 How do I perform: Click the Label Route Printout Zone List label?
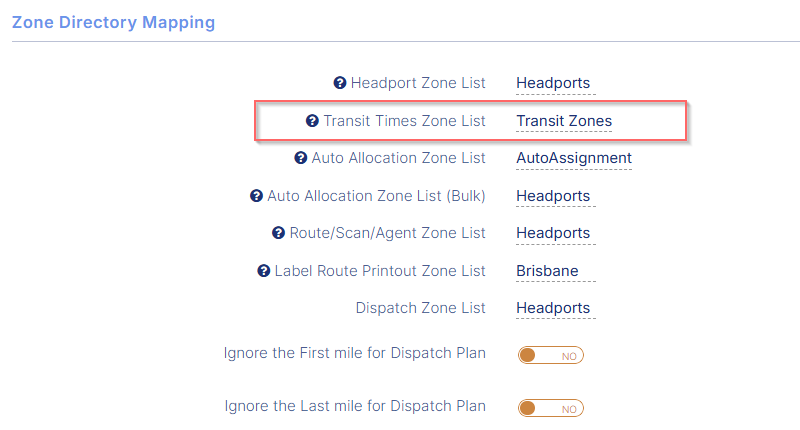(380, 271)
